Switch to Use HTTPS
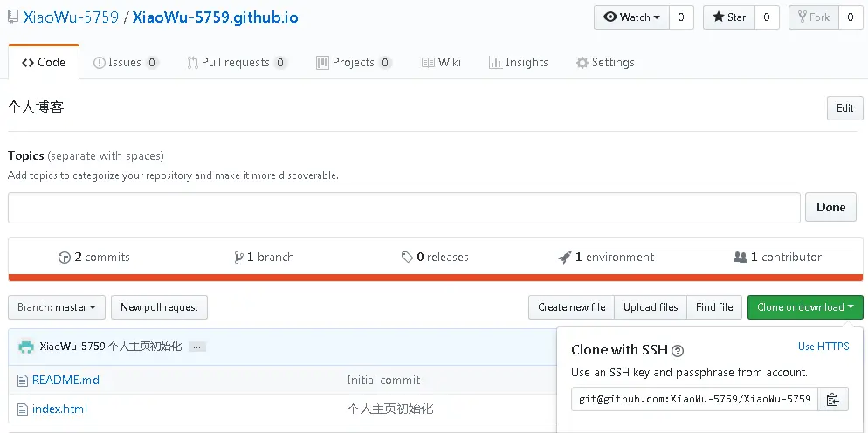 (823, 347)
